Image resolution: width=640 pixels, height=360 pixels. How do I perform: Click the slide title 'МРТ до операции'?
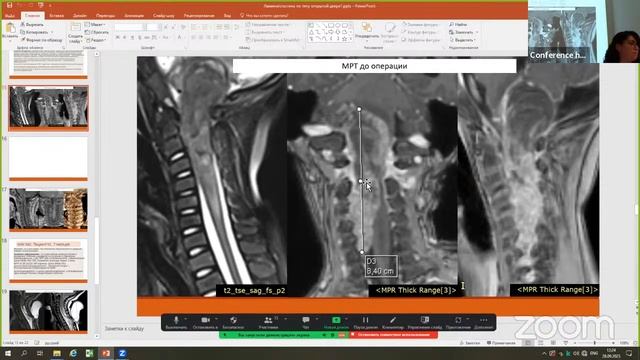coord(374,66)
